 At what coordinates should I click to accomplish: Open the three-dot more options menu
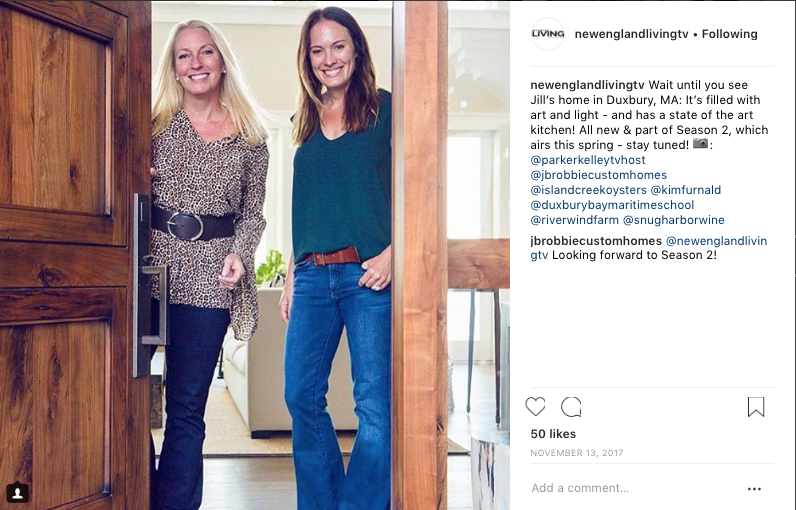754,489
